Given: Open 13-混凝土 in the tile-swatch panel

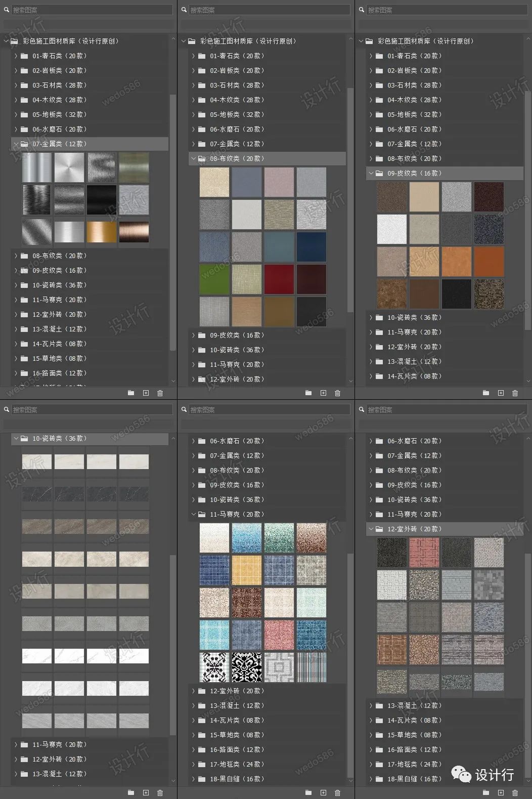Looking at the screenshot, I should (x=90, y=774).
